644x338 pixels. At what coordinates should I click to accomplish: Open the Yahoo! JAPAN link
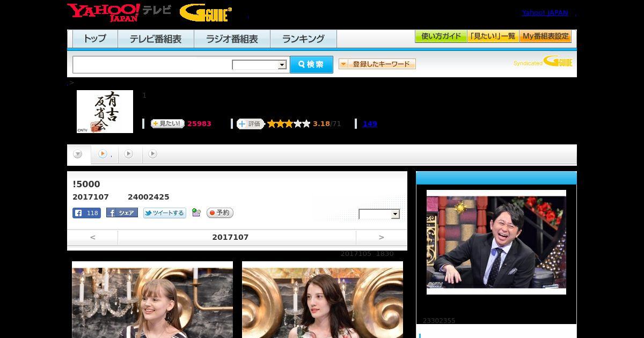click(x=545, y=13)
